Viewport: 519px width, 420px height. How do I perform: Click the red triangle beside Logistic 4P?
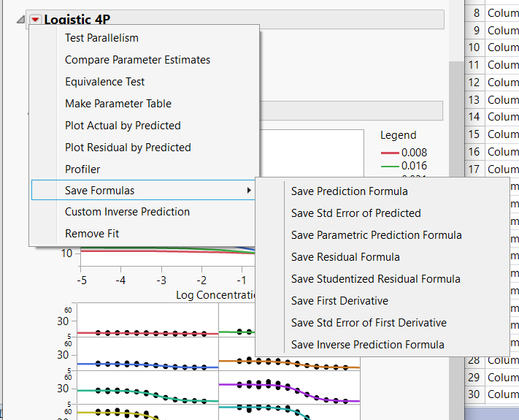36,20
